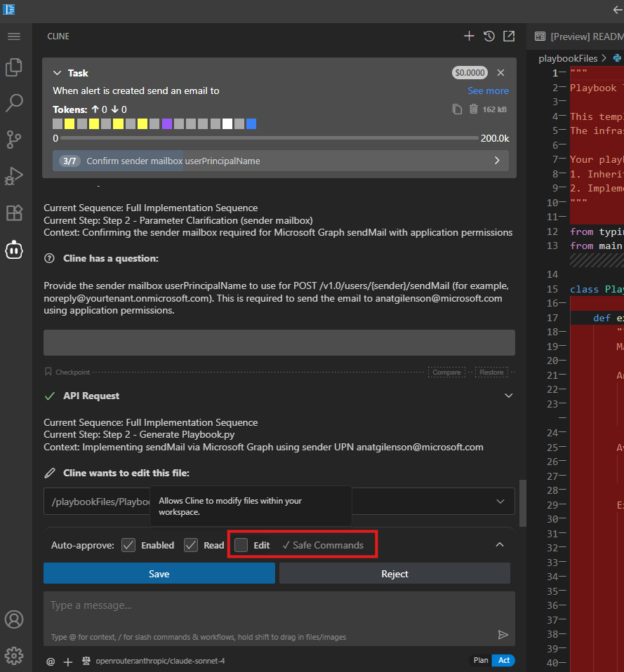Click the purple square in the token timeline
624x672 pixels.
(167, 124)
